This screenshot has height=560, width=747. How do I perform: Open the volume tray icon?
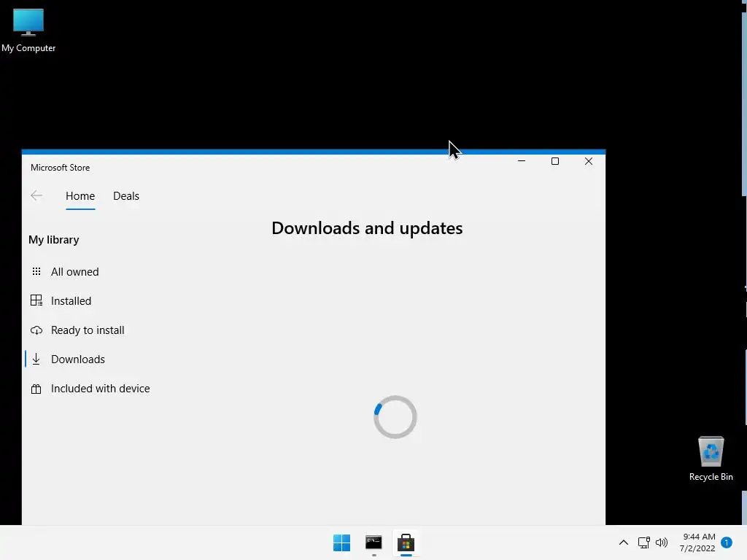pos(661,542)
